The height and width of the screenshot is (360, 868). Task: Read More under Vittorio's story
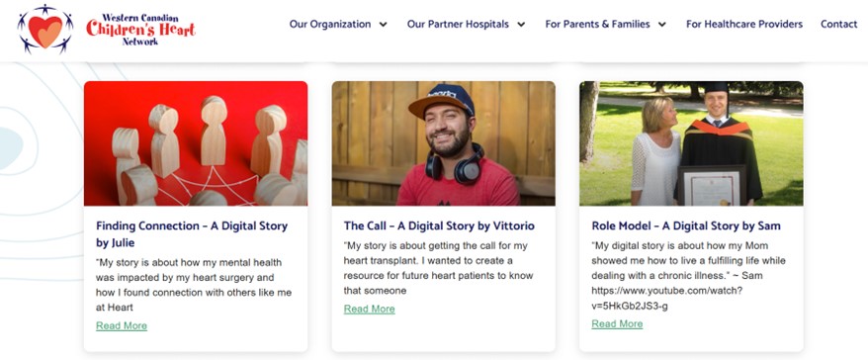click(369, 309)
